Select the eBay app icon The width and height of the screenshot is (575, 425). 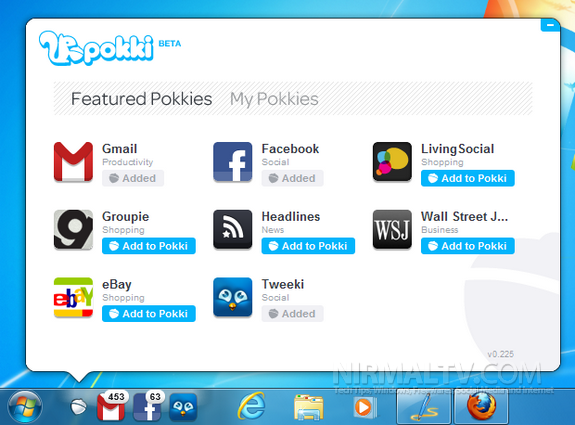pyautogui.click(x=73, y=297)
